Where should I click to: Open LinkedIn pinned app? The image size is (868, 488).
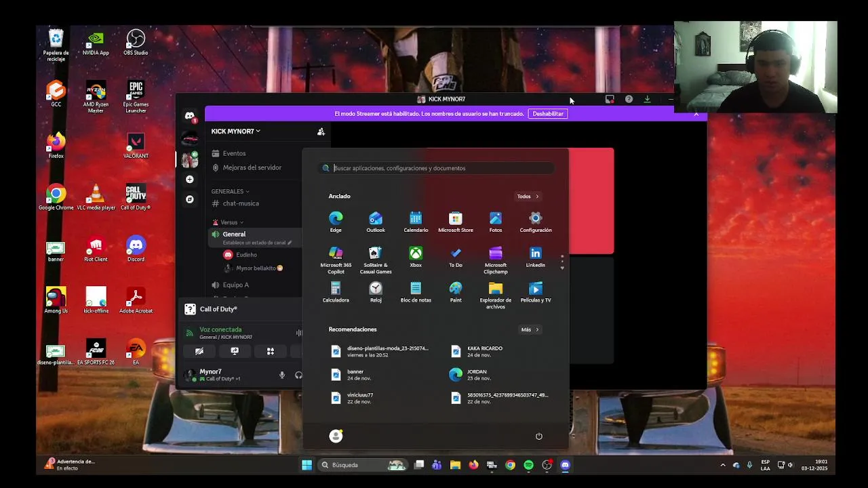[536, 257]
